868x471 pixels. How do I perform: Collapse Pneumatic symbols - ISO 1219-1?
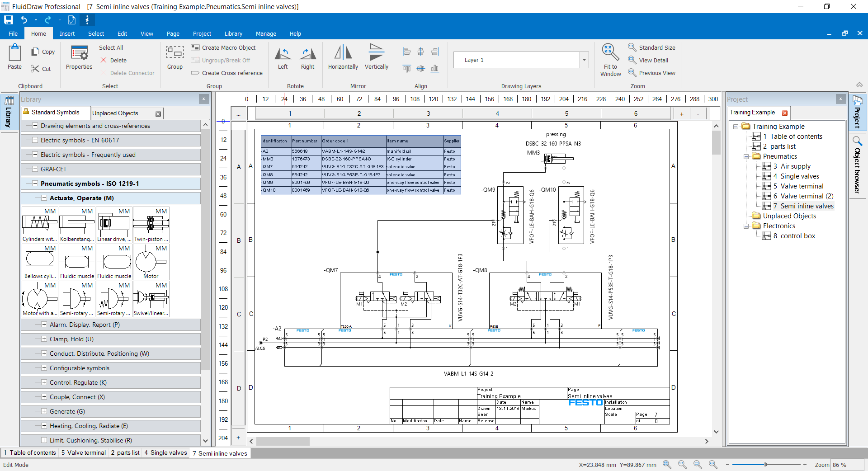[x=35, y=184]
